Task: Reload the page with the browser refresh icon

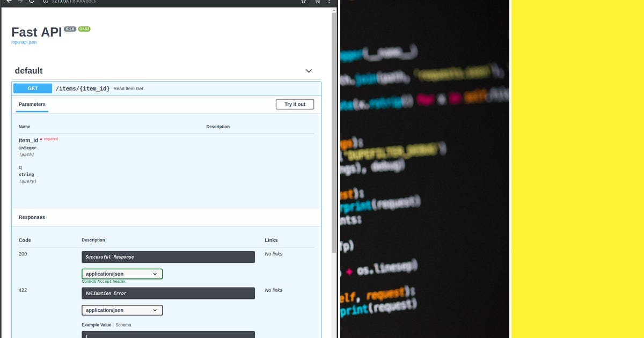Action: 31,2
